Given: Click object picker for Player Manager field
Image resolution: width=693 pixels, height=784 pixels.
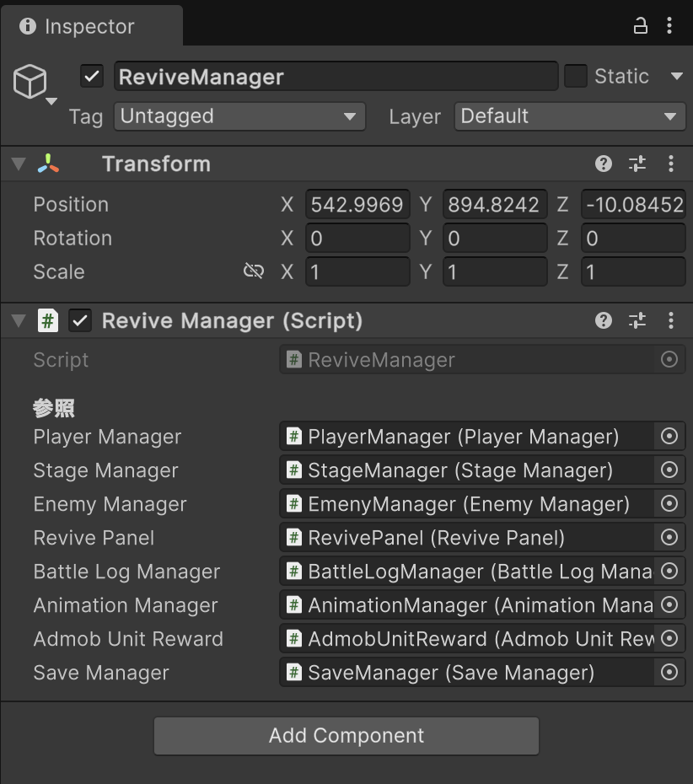Looking at the screenshot, I should tap(669, 437).
